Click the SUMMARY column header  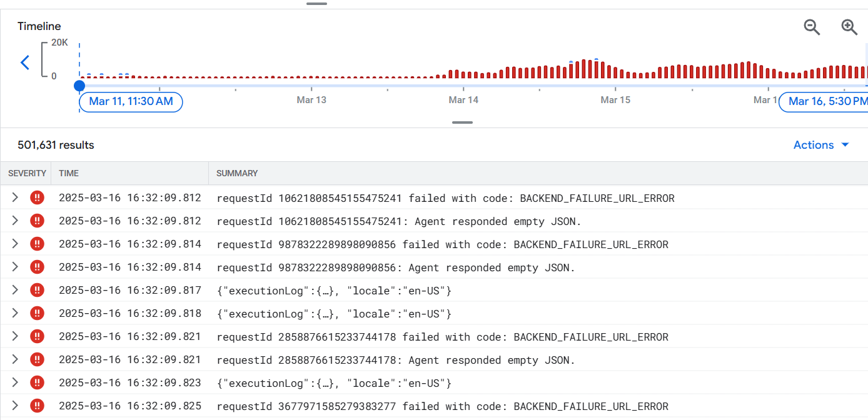tap(237, 173)
